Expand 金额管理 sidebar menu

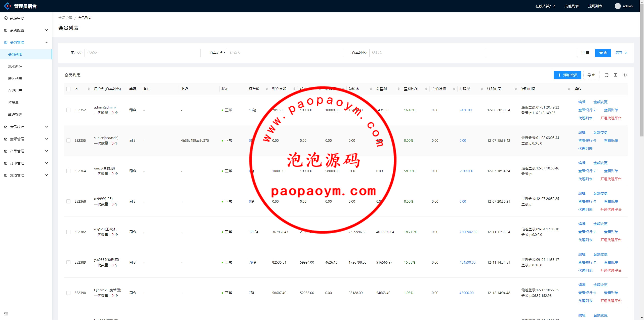[x=26, y=139]
